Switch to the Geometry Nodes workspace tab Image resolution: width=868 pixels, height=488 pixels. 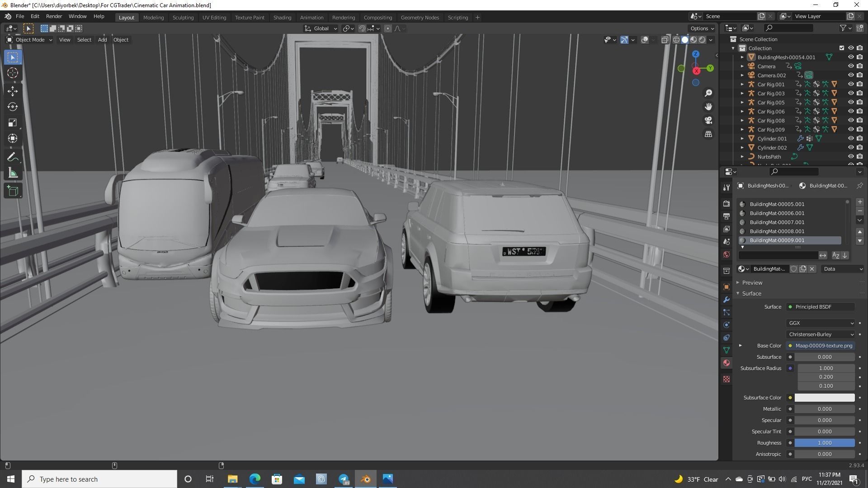point(420,18)
